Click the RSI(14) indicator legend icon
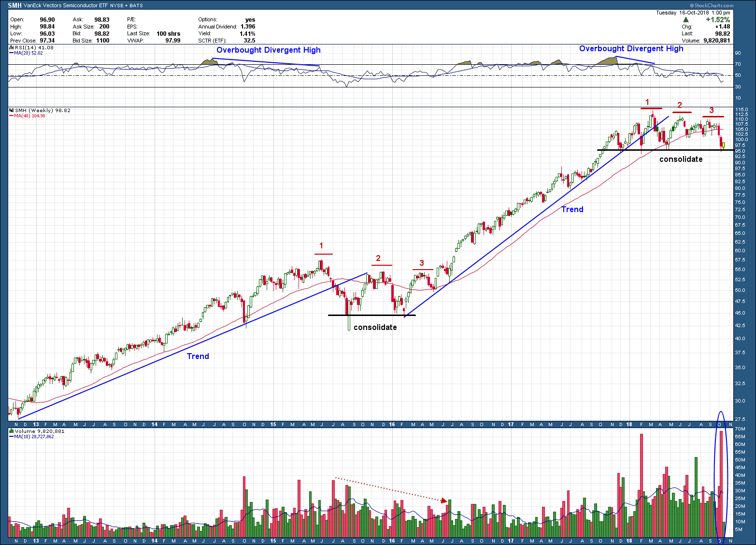 pyautogui.click(x=12, y=48)
